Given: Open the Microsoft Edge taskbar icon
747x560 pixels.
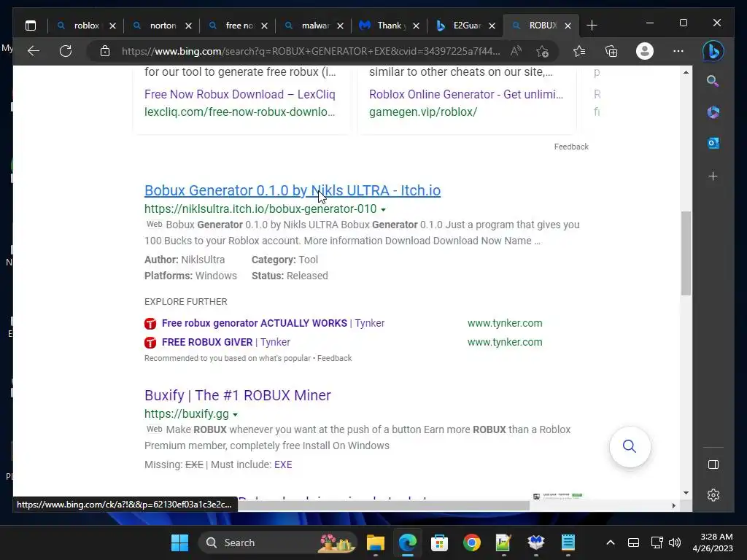Looking at the screenshot, I should (407, 542).
